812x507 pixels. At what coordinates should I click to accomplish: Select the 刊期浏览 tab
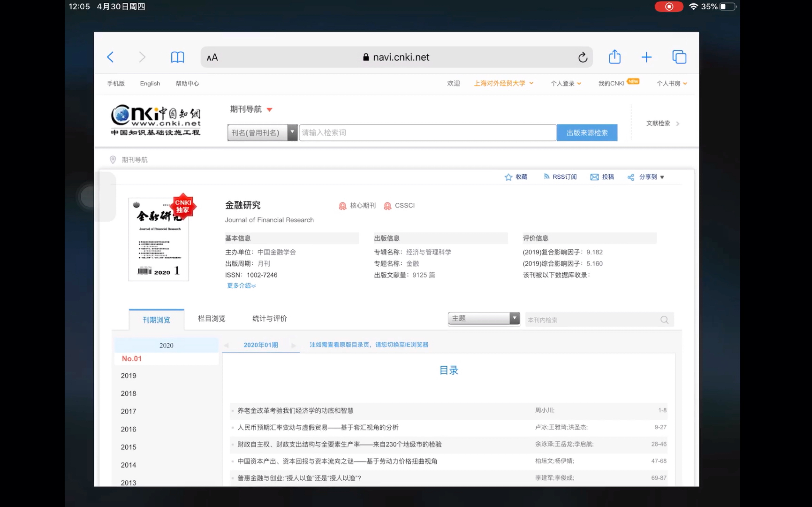click(x=157, y=320)
